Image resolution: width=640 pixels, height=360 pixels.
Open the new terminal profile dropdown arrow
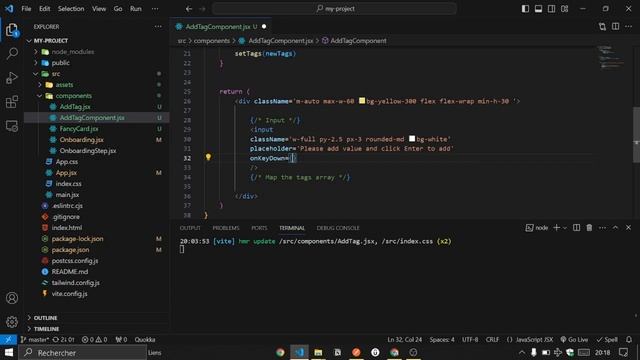565,228
